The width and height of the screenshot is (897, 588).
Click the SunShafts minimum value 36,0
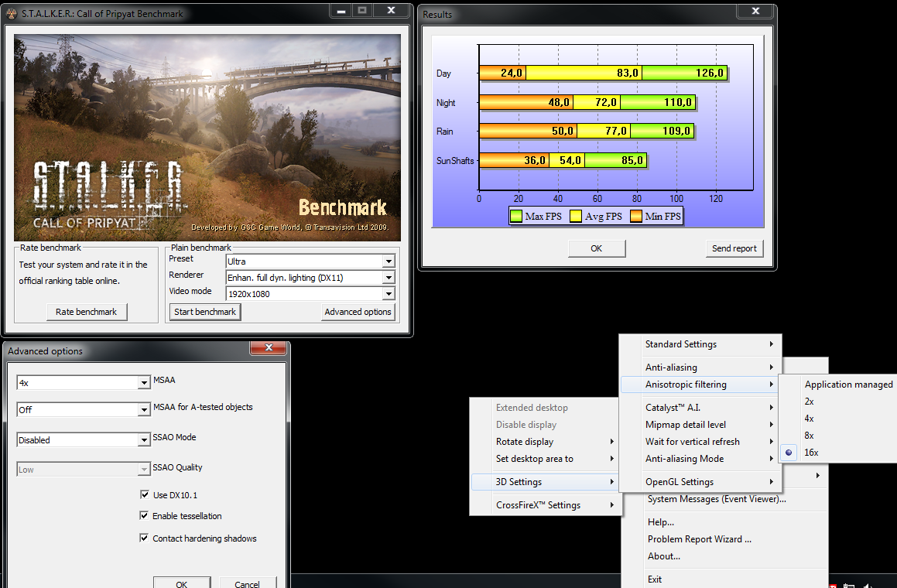point(535,160)
